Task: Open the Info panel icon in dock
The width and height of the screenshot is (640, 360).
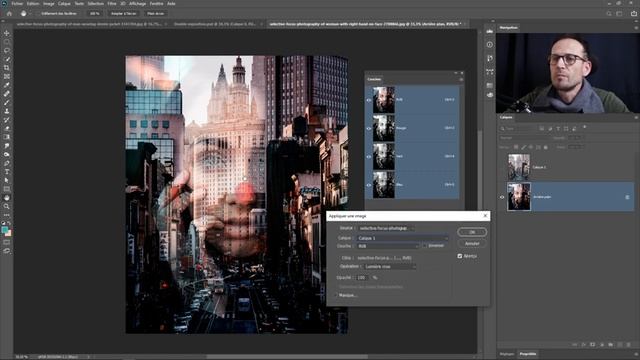Action: (489, 44)
